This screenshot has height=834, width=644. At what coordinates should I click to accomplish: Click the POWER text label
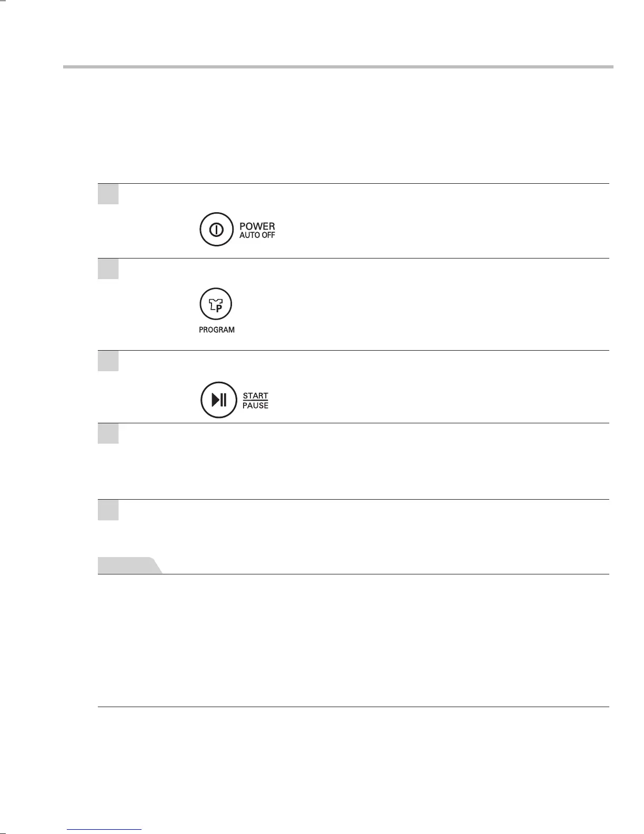click(x=257, y=226)
